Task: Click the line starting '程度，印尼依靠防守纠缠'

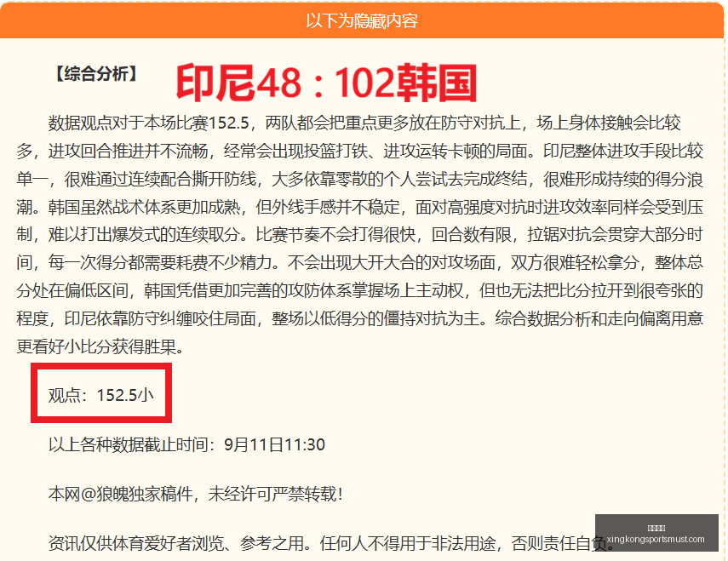Action: (x=360, y=318)
